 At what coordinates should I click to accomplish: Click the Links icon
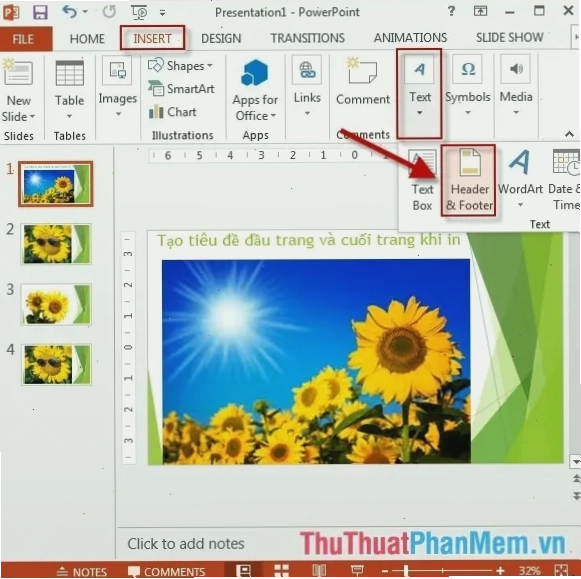coord(307,70)
